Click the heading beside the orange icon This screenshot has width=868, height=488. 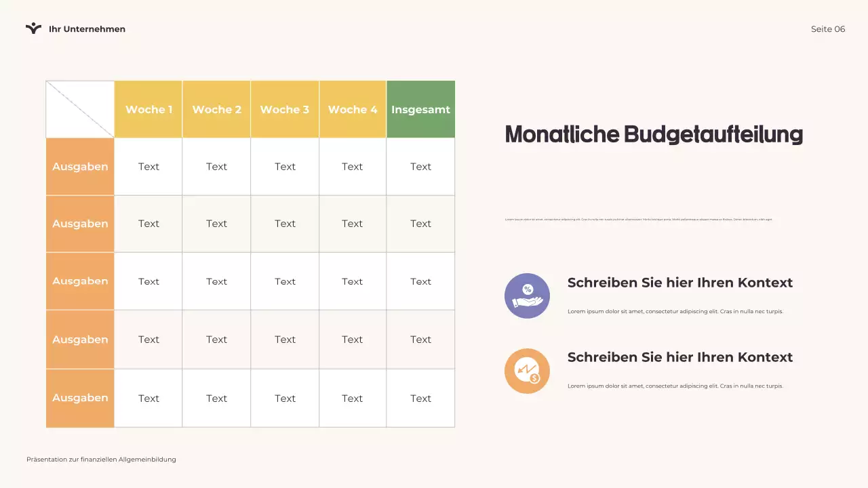click(x=679, y=357)
